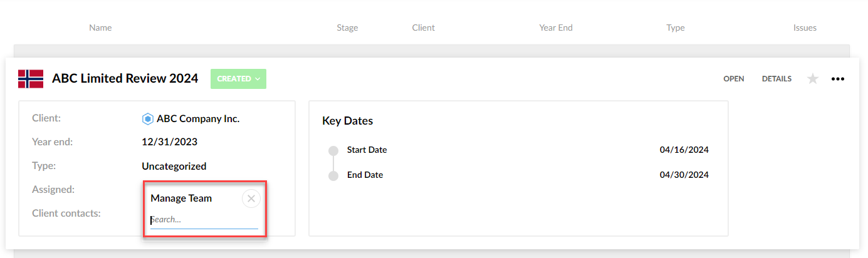Sort by the Client column header
The image size is (868, 258).
[x=423, y=28]
